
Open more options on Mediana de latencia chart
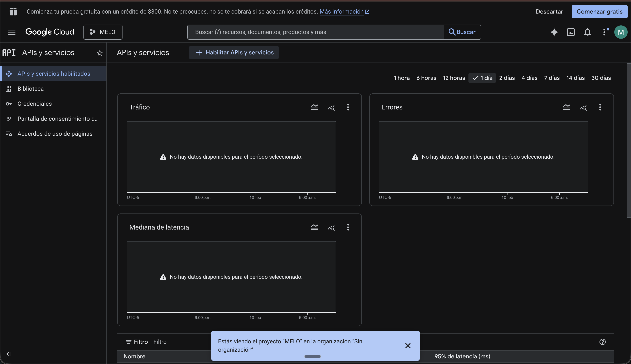point(348,227)
